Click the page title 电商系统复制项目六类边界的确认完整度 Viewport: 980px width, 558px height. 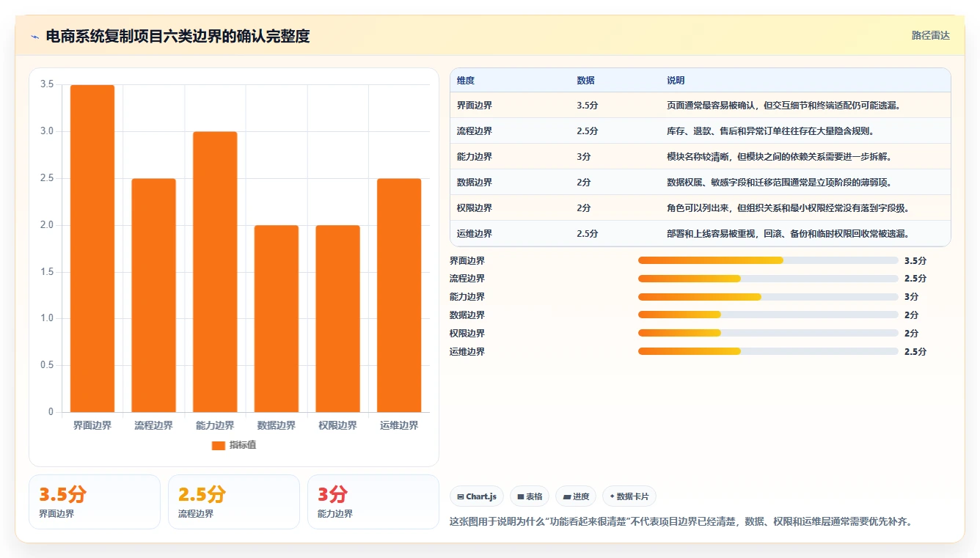click(178, 36)
